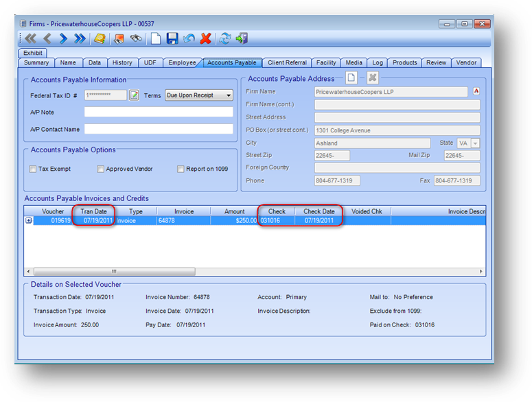Viewport: 532px width, 402px height.
Task: Open the yellow notebook lookup icon
Action: click(100, 38)
